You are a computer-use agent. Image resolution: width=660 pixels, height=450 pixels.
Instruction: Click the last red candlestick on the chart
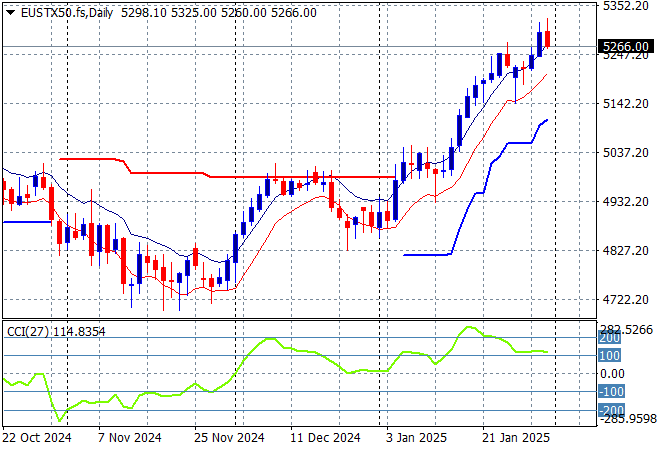pos(547,39)
